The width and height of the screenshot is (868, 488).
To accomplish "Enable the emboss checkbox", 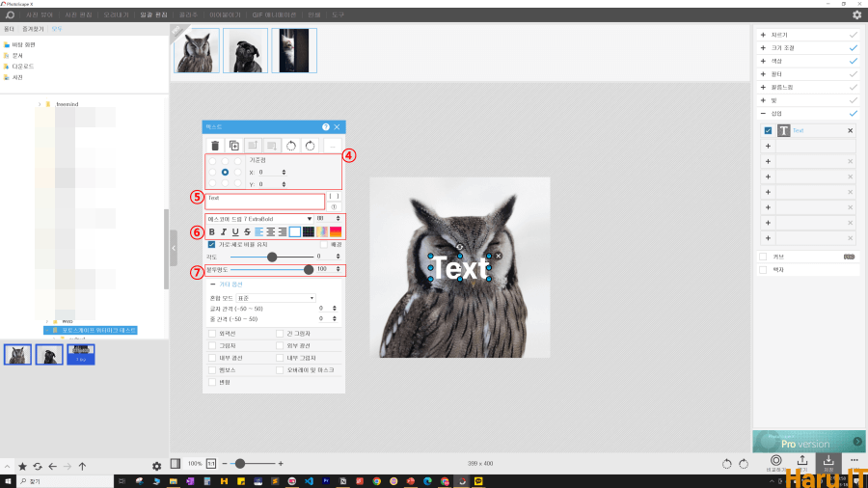I will [212, 370].
